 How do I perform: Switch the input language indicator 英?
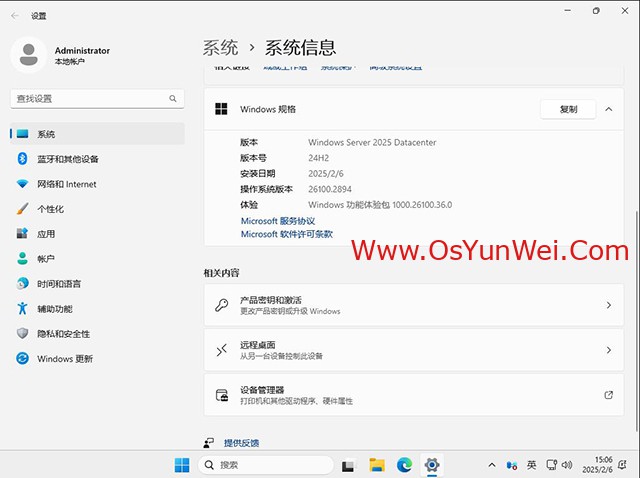531,465
